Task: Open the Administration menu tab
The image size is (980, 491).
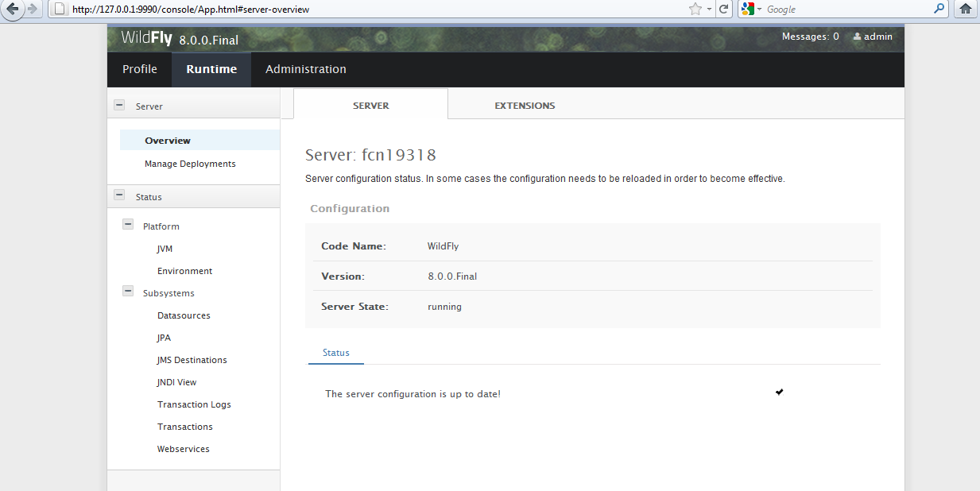Action: (x=306, y=69)
